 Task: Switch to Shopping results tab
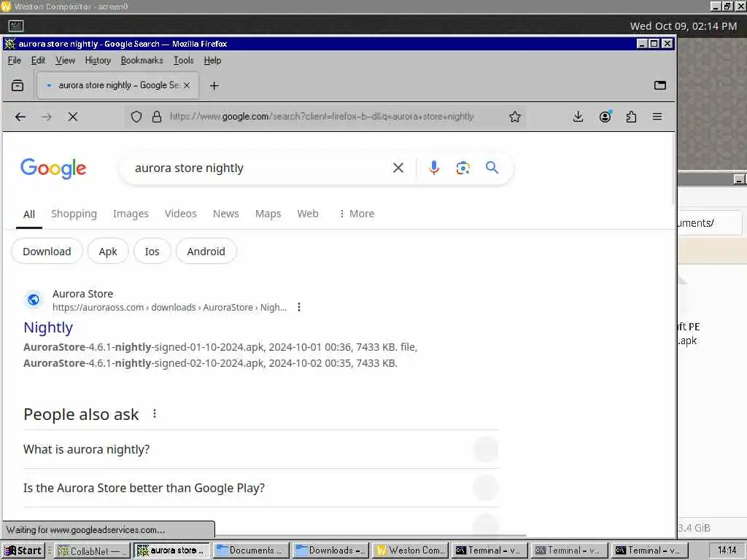click(x=74, y=214)
